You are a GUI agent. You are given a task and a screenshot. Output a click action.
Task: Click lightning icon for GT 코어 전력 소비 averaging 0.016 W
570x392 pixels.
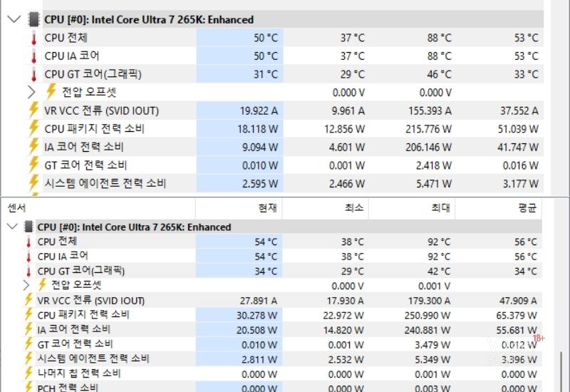point(33,165)
